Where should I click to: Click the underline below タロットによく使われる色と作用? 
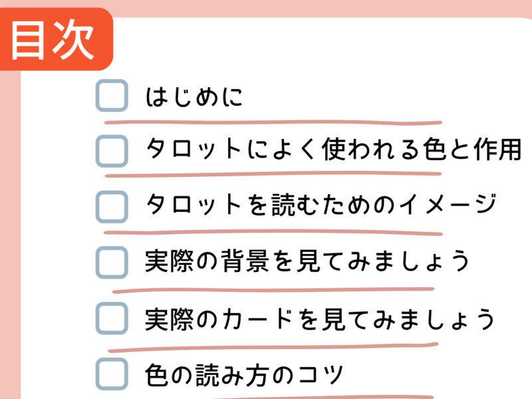tap(273, 174)
